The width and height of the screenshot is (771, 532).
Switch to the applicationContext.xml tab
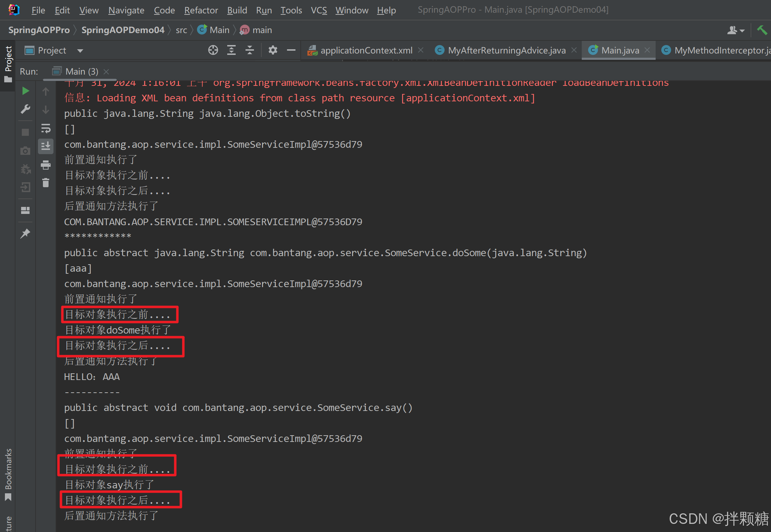tap(366, 50)
